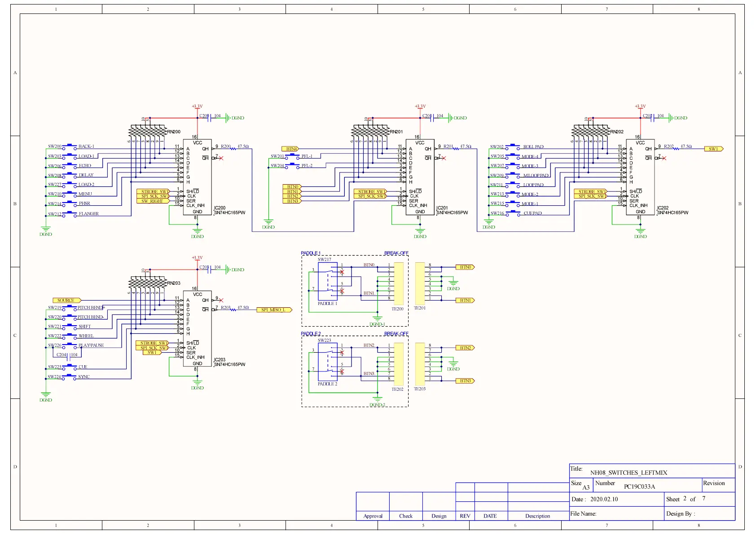Click the RN202 resistor network symbol
756x535 pixels.
(x=591, y=131)
